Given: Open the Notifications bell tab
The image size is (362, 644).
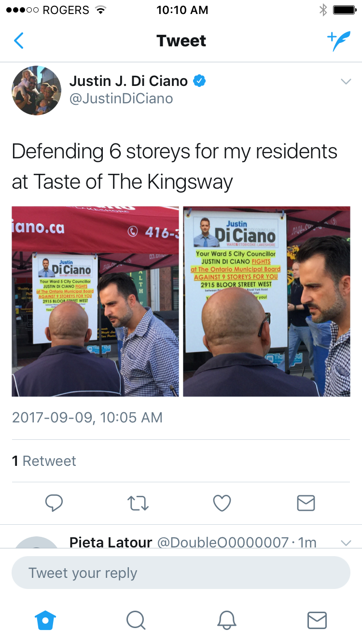Looking at the screenshot, I should point(226,620).
